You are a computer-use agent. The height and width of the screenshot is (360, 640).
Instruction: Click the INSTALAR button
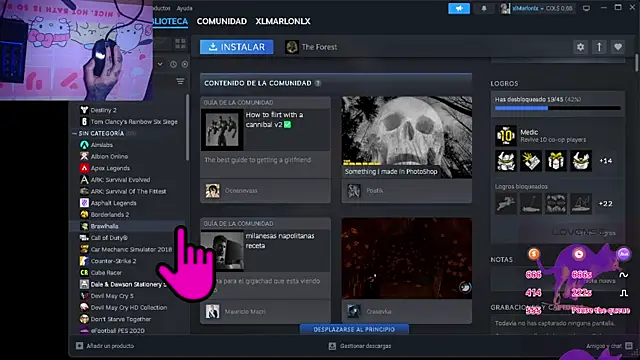click(236, 47)
